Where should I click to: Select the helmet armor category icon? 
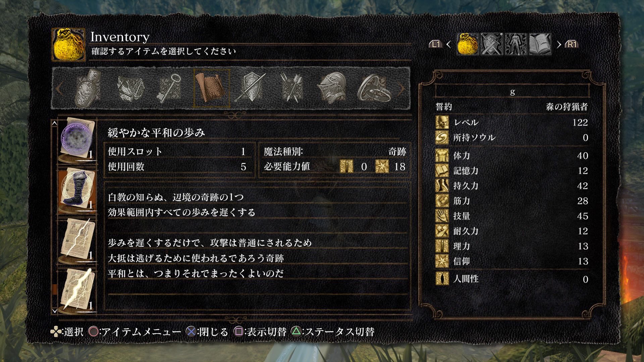click(x=332, y=88)
